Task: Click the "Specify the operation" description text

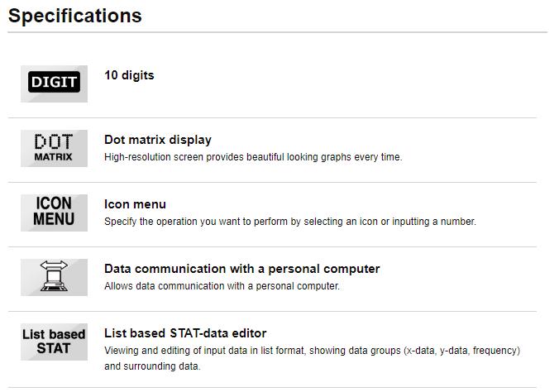Action: tap(289, 222)
